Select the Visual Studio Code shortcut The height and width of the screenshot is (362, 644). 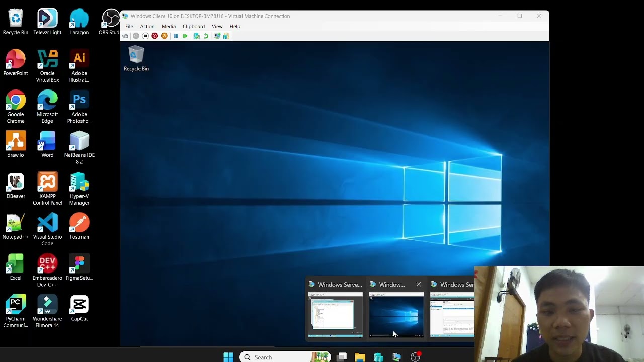click(47, 229)
